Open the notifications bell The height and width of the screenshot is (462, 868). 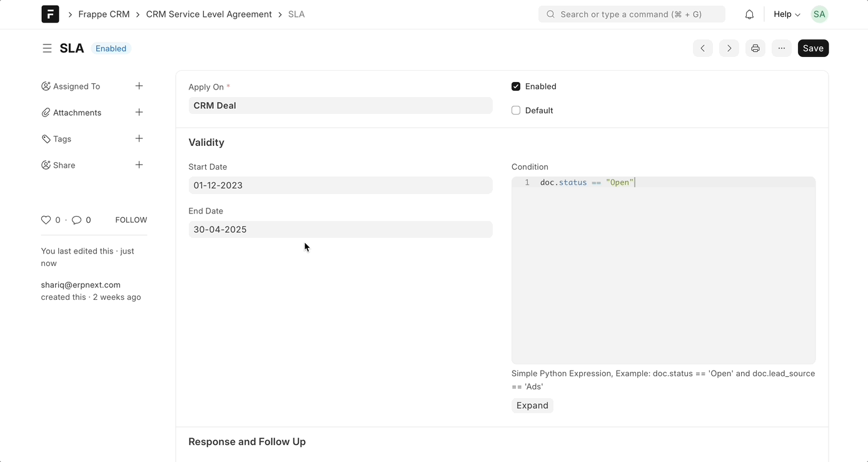749,14
